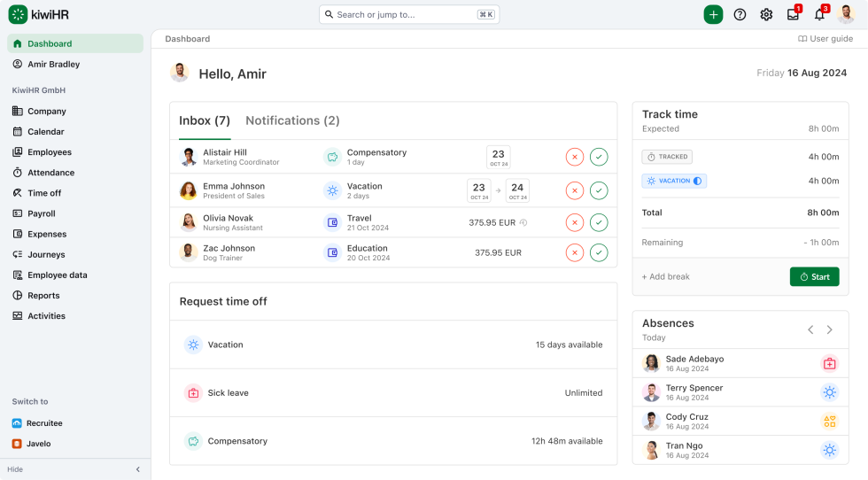Click the Search or jump to field
This screenshot has height=480, width=868.
409,14
